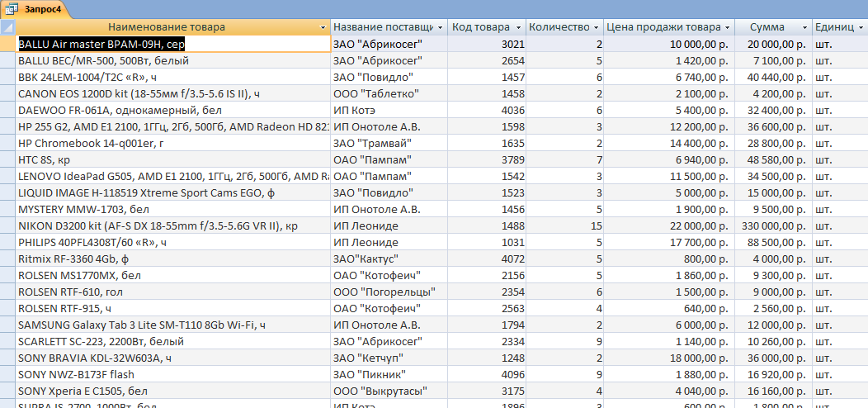Click price cell 640,00 р.
The image size is (868, 408).
[x=669, y=308]
